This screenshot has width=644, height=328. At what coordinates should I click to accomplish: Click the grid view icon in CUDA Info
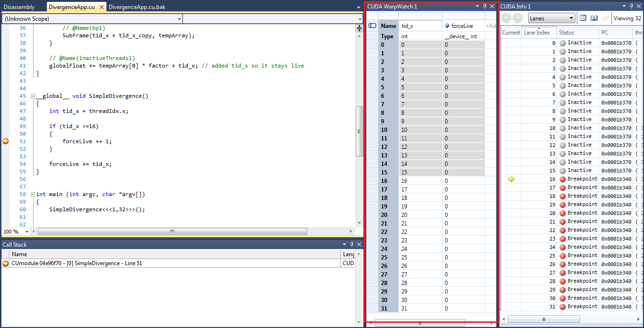pyautogui.click(x=583, y=18)
